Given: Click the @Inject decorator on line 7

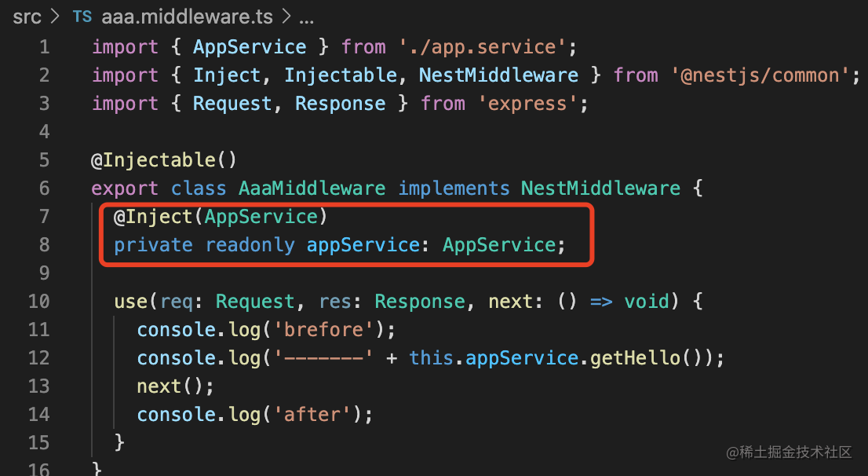Looking at the screenshot, I should point(153,216).
